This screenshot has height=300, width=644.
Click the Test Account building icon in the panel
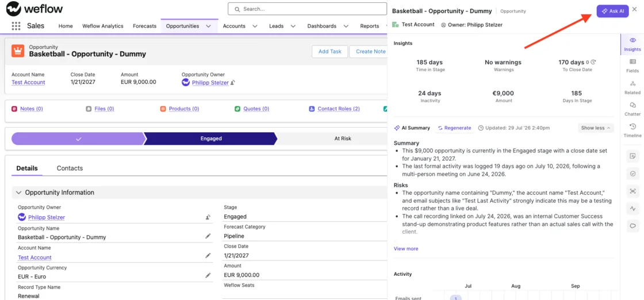click(x=396, y=25)
